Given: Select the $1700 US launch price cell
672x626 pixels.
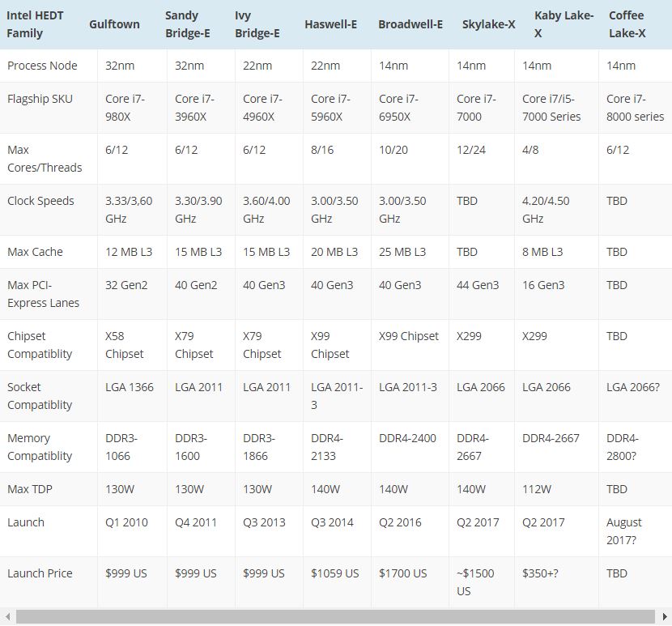Looking at the screenshot, I should point(403,573).
